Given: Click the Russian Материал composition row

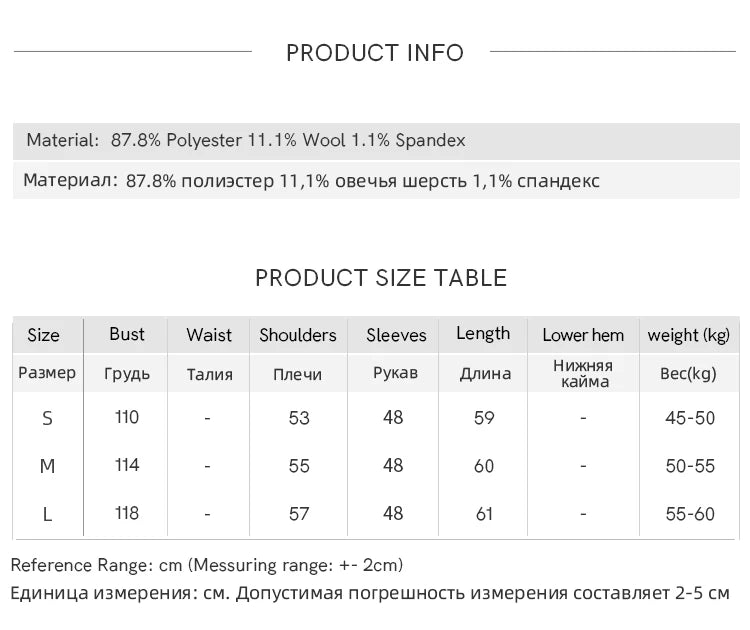Looking at the screenshot, I should click(x=311, y=181).
